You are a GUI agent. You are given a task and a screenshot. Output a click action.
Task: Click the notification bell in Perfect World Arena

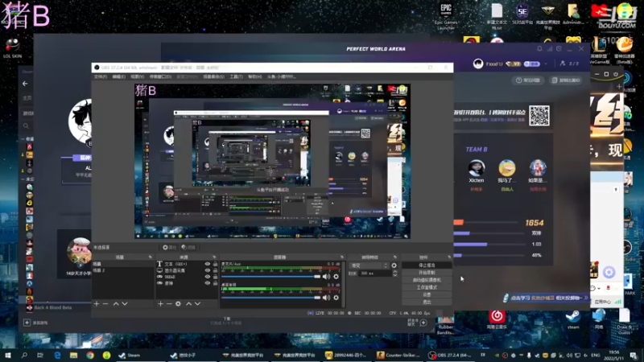click(539, 49)
